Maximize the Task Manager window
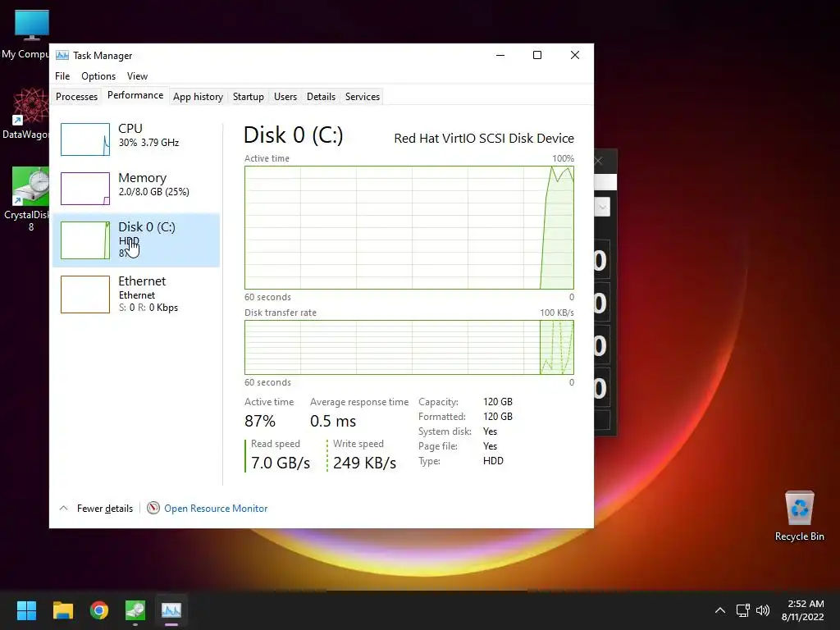This screenshot has width=840, height=630. tap(537, 55)
